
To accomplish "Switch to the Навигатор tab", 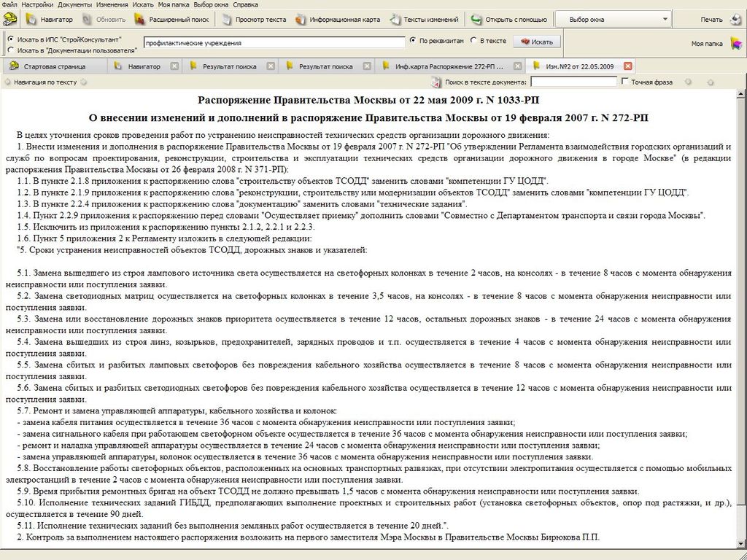I will 144,66.
